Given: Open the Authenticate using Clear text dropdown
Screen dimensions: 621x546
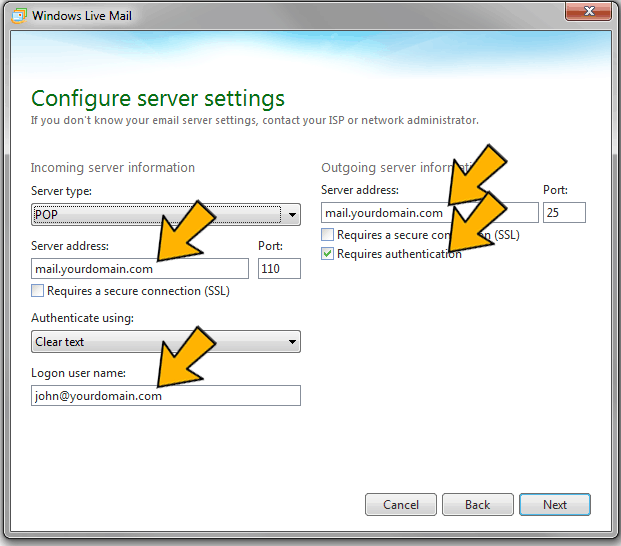Looking at the screenshot, I should [166, 342].
